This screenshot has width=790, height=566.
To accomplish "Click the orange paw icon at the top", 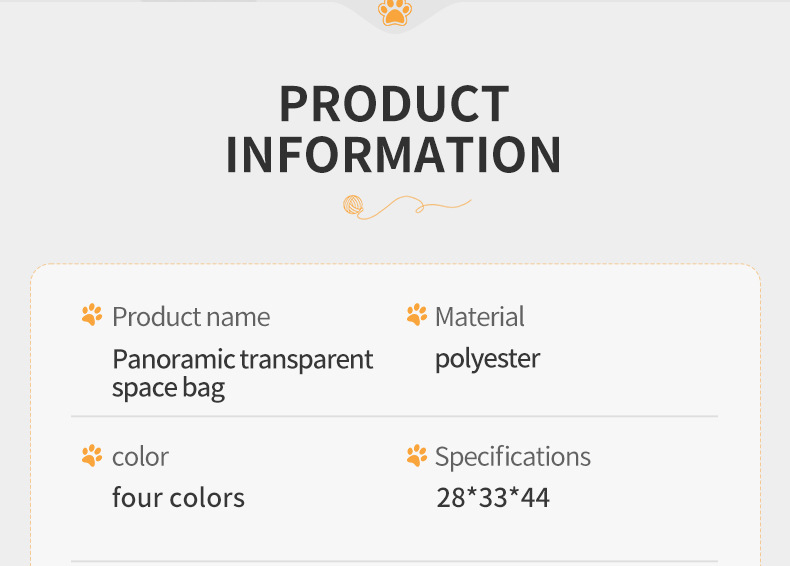I will click(x=395, y=12).
